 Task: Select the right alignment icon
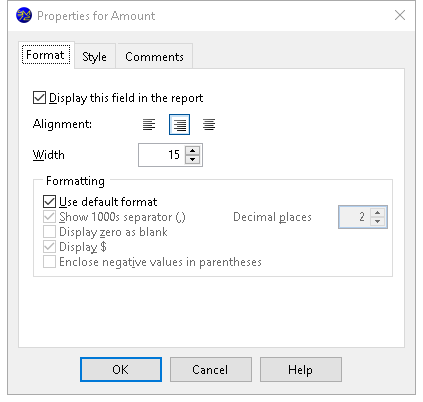(179, 125)
